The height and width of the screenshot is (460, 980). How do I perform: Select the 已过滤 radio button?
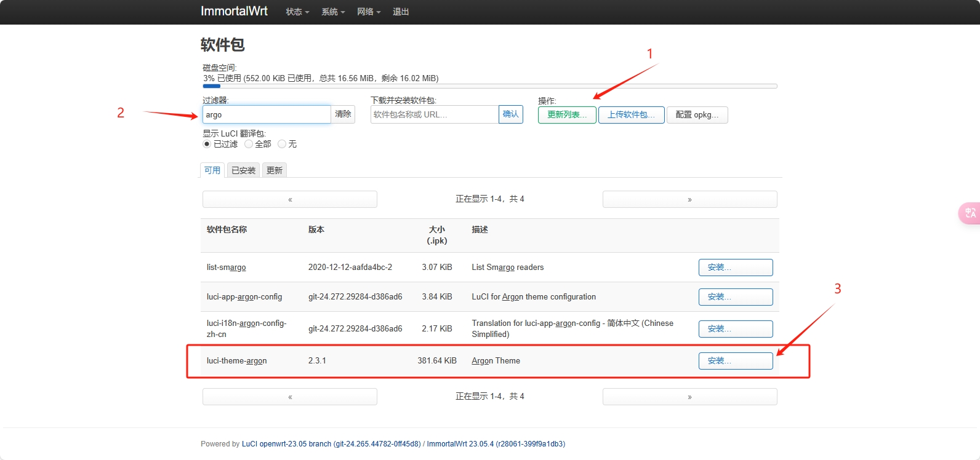point(207,144)
